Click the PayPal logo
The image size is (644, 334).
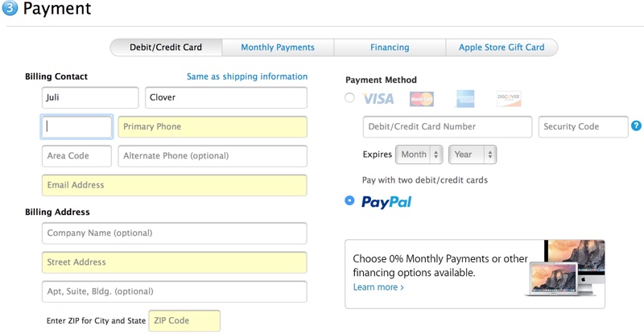click(x=386, y=202)
